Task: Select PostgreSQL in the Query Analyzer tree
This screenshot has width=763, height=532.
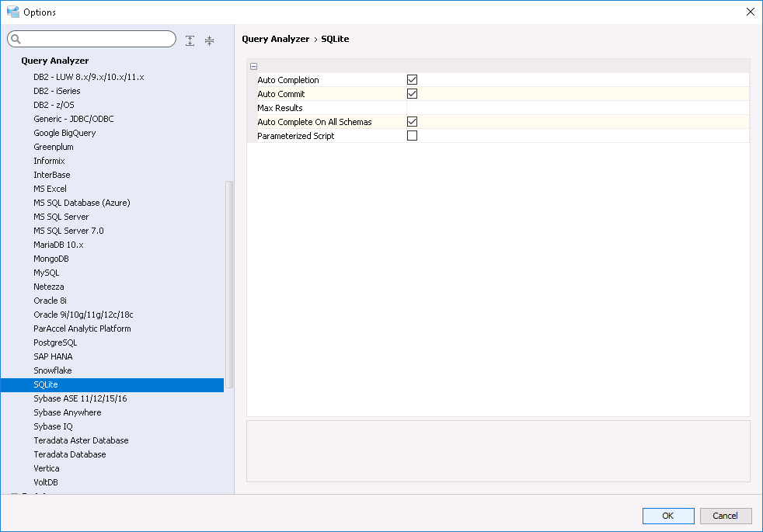Action: point(55,342)
